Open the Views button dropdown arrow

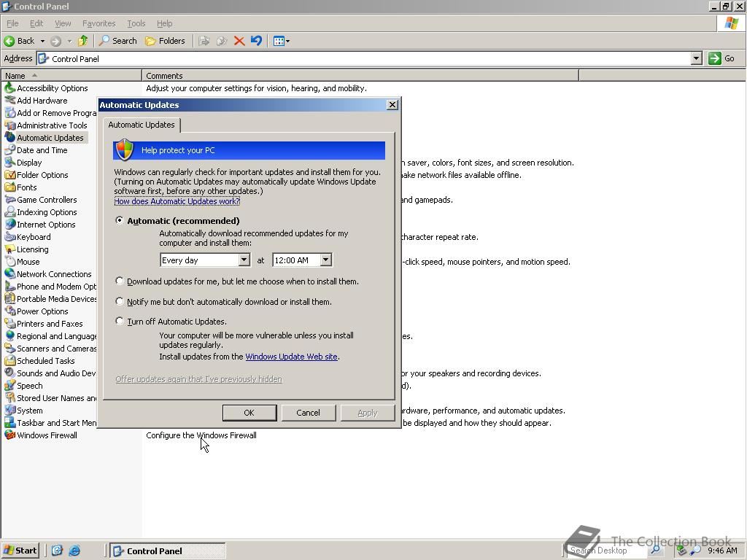pyautogui.click(x=287, y=41)
